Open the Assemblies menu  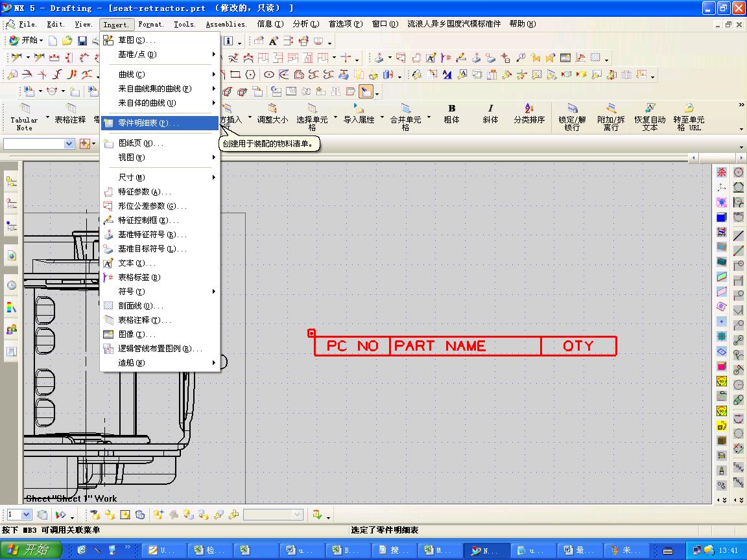[226, 24]
